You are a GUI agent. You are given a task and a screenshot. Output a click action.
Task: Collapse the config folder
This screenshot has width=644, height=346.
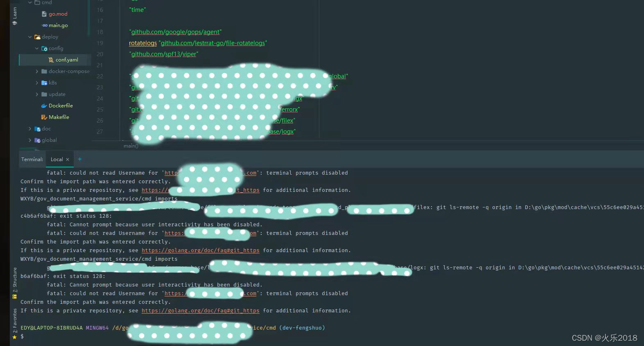[37, 48]
